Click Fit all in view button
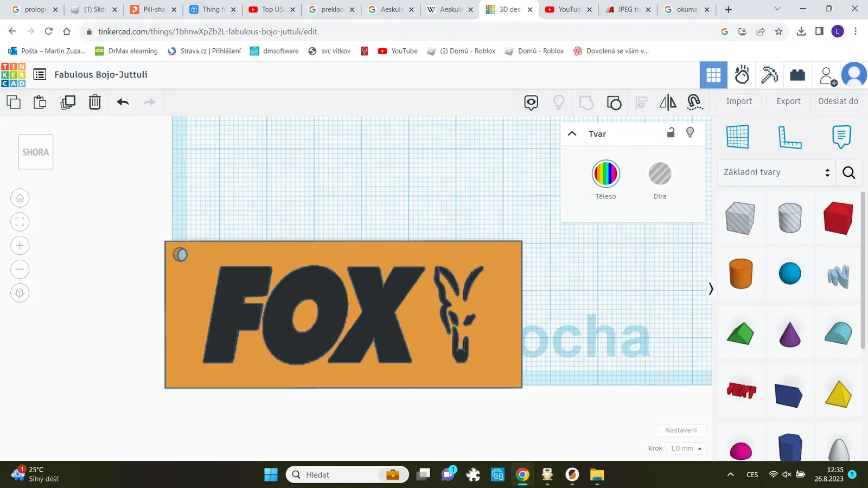The image size is (868, 488). point(20,222)
